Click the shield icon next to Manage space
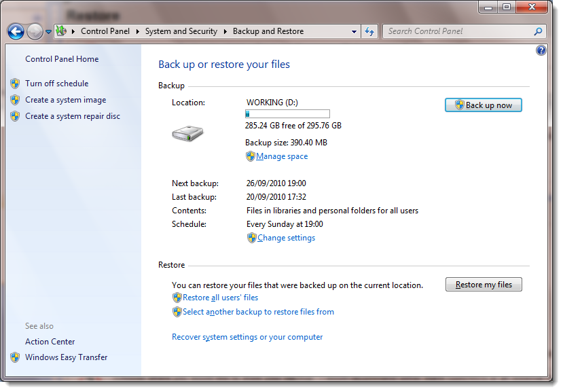The width and height of the screenshot is (563, 392). pyautogui.click(x=251, y=156)
